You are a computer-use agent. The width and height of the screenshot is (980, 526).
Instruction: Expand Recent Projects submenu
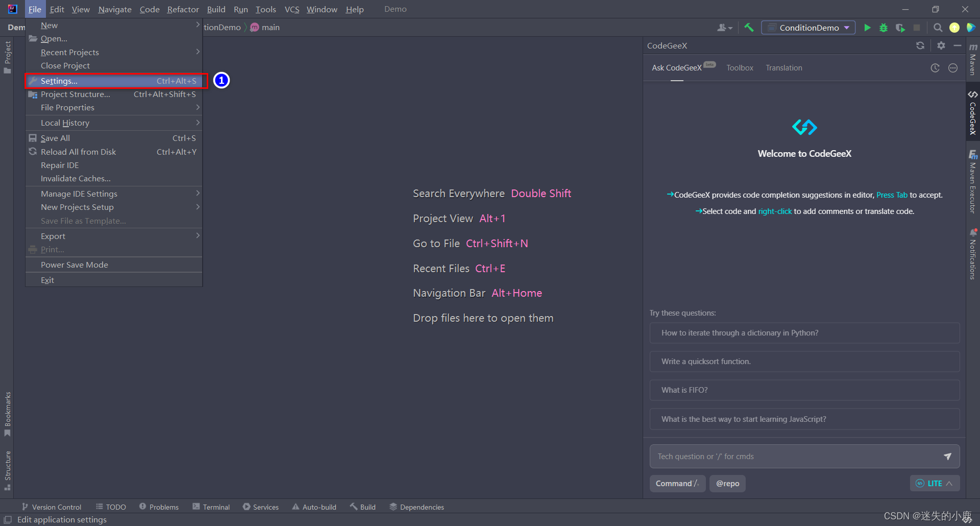114,52
